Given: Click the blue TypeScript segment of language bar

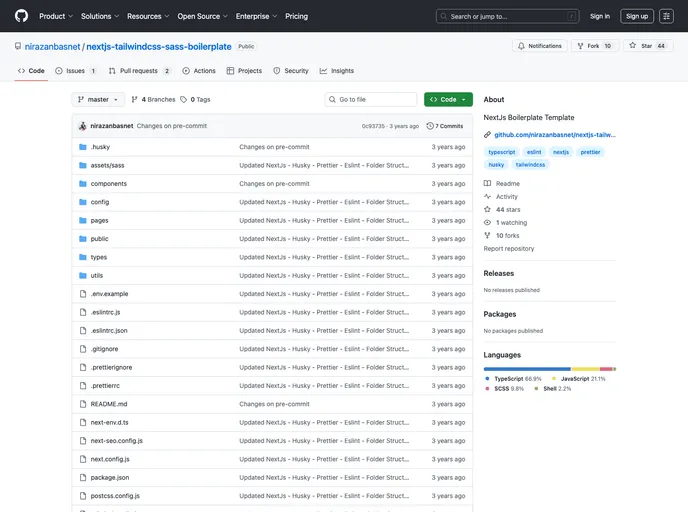Looking at the screenshot, I should click(x=527, y=369).
